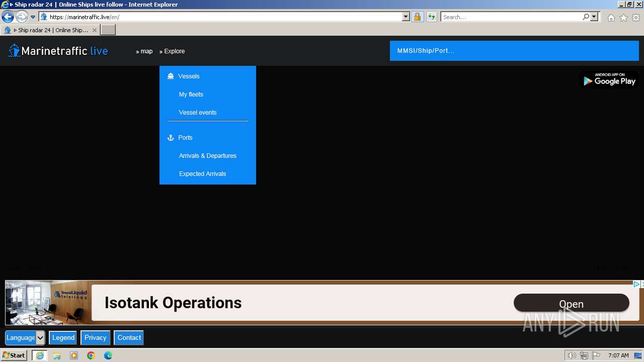Open the Legend button
Viewport: 644px width, 362px height.
pyautogui.click(x=63, y=338)
